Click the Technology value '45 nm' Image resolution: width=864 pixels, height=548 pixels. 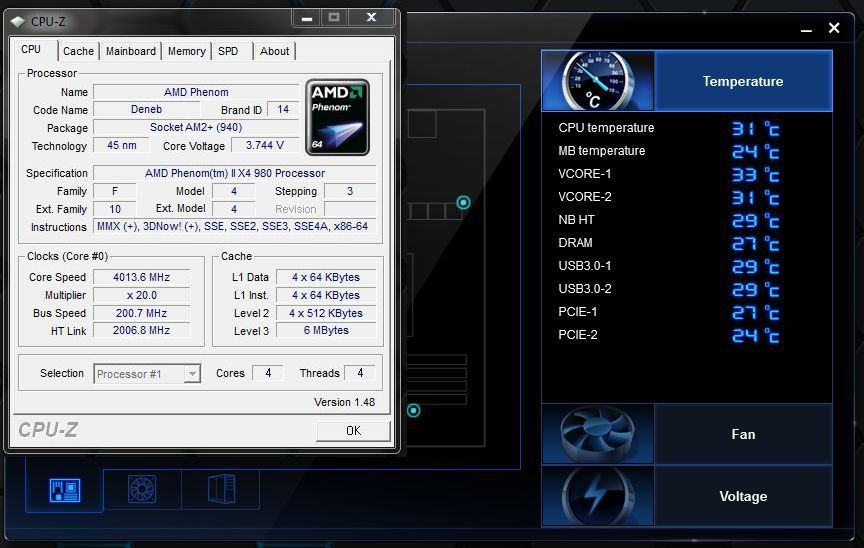pyautogui.click(x=121, y=145)
